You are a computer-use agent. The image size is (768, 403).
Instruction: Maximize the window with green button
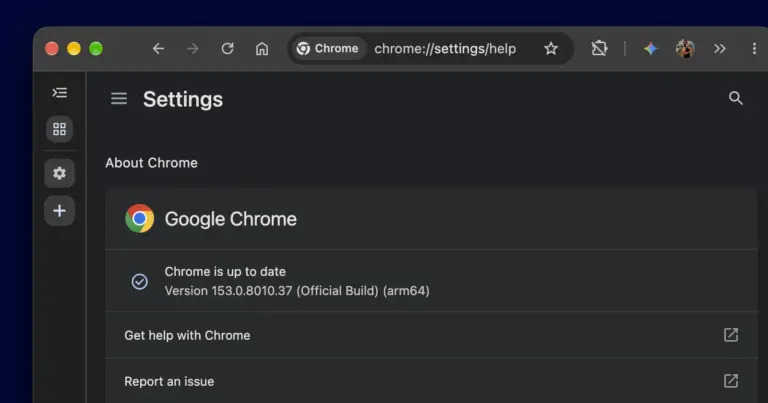click(96, 48)
